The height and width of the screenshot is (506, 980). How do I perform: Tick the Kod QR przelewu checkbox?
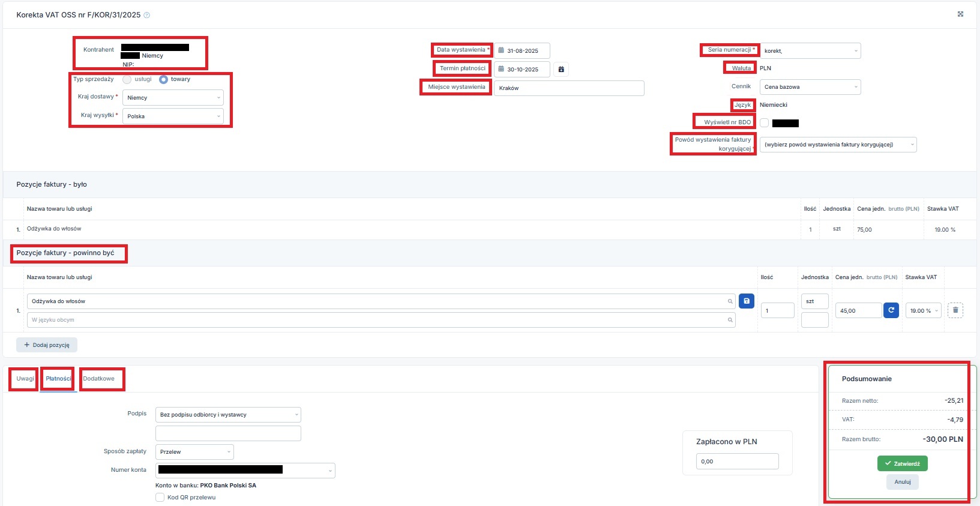(160, 498)
